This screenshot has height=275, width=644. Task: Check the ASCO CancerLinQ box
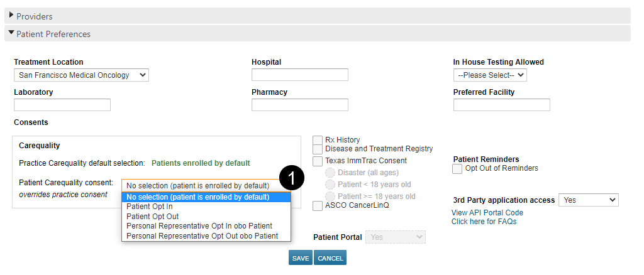point(318,206)
